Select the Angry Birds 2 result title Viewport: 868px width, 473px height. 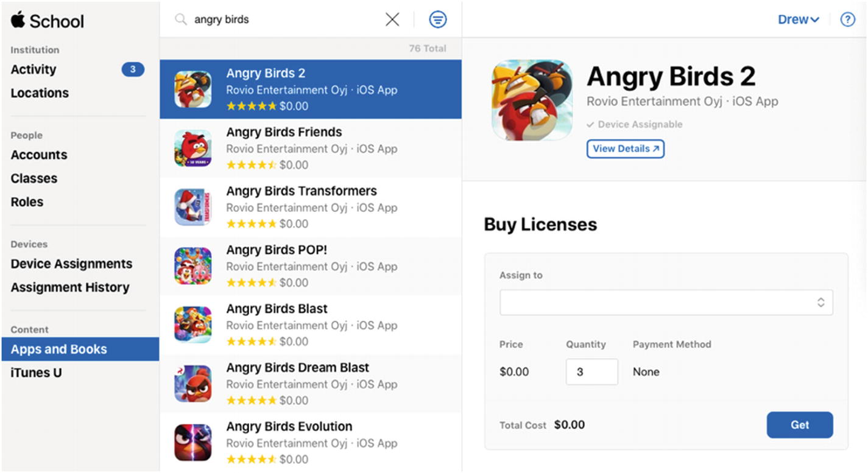[266, 73]
